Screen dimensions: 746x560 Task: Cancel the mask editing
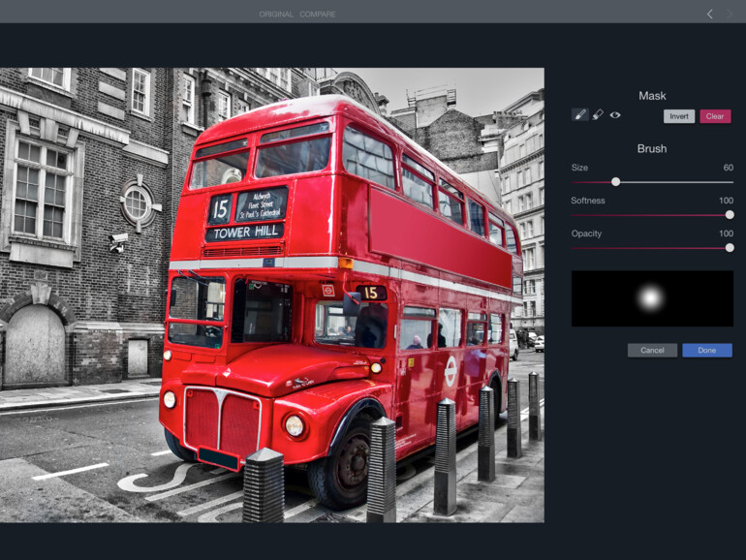[652, 350]
